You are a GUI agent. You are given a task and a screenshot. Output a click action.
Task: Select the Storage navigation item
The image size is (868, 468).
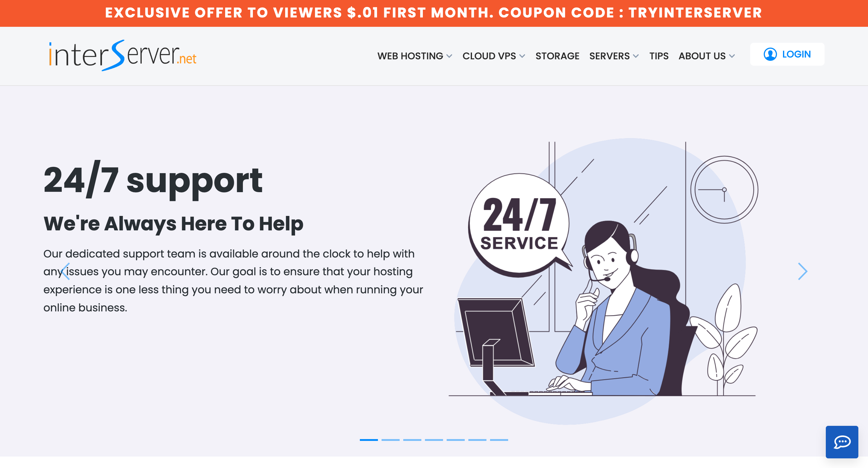point(557,56)
